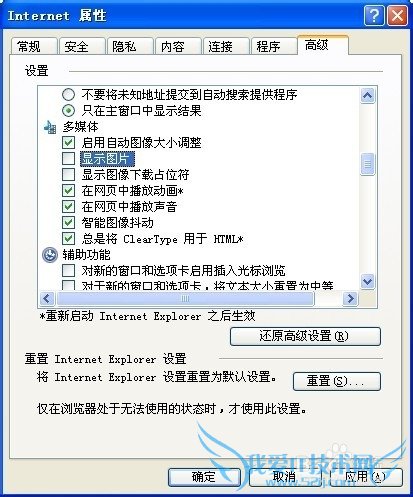Click up arrow of settings list scrollbar
Viewport: 413px width, 497px height.
click(367, 96)
